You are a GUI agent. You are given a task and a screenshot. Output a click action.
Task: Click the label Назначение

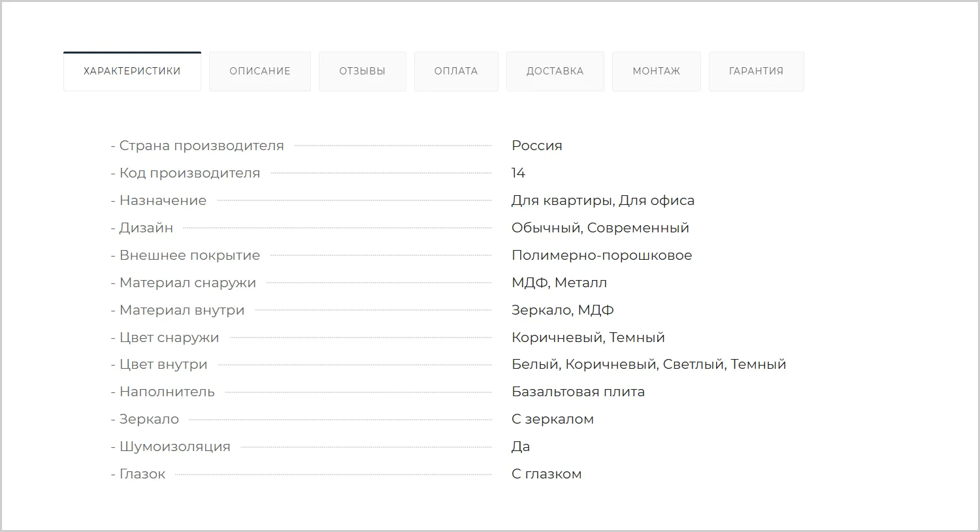coord(163,200)
